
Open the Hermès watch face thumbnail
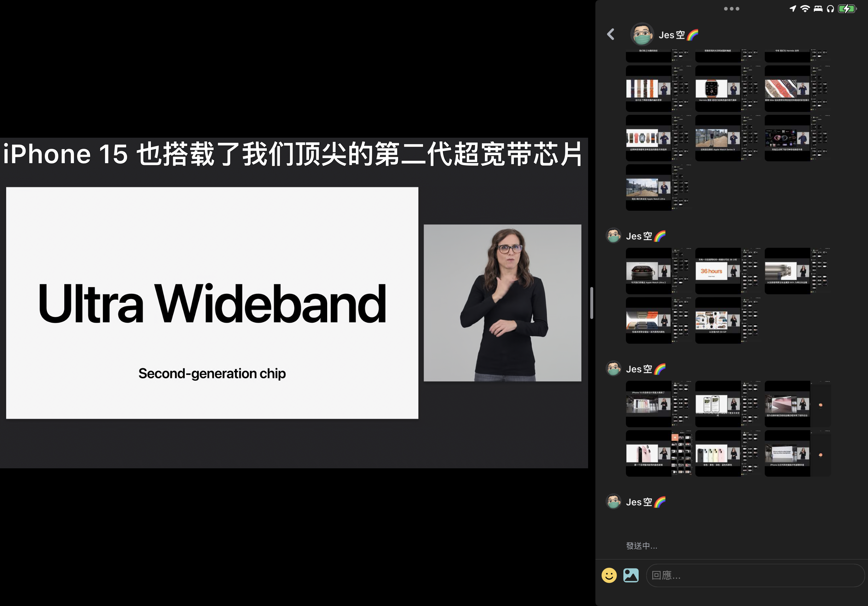coord(728,88)
